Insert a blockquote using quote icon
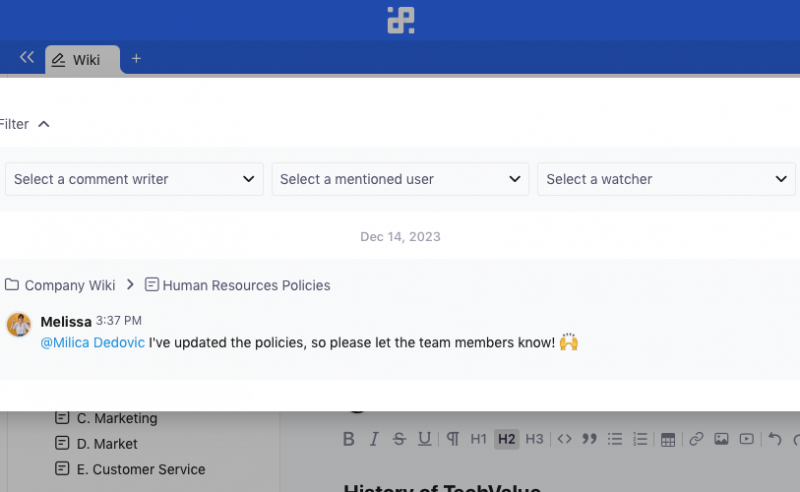The height and width of the screenshot is (492, 800). pos(590,439)
